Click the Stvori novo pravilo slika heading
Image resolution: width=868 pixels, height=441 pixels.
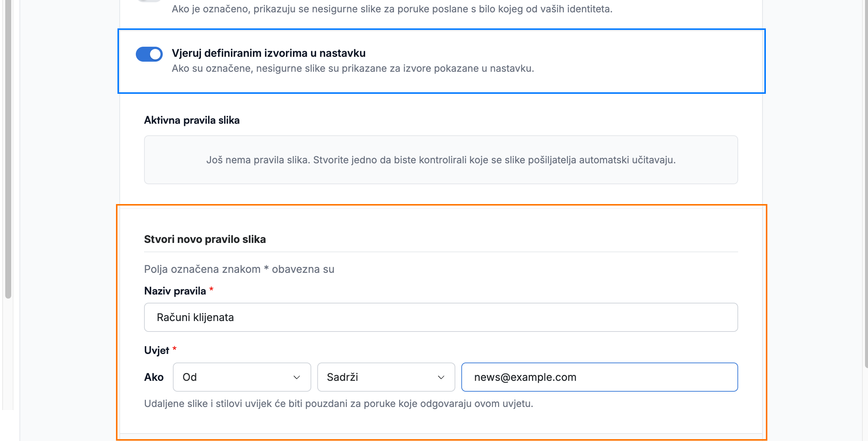point(205,239)
